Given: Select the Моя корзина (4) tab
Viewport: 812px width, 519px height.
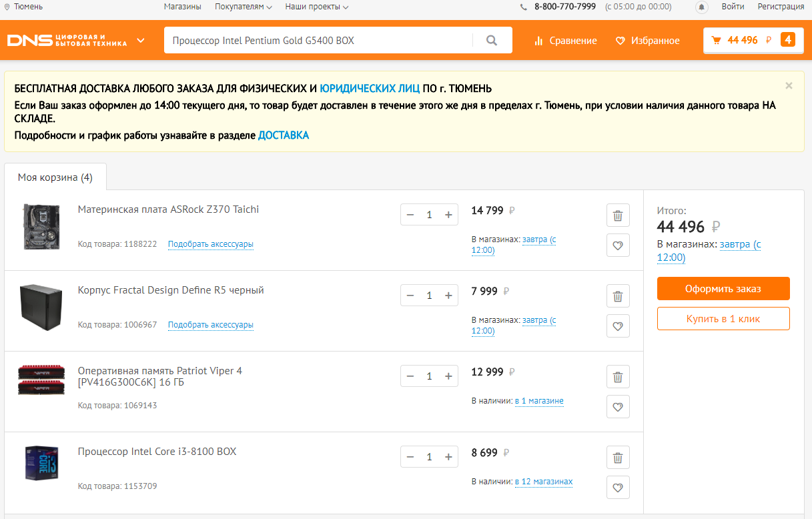Looking at the screenshot, I should 55,177.
